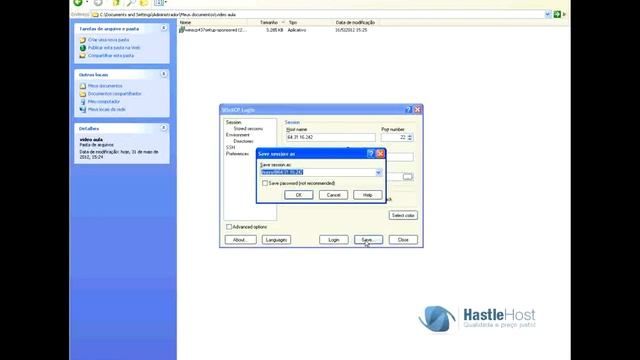This screenshot has width=640, height=360.
Task: Open the Save session as combo dropdown arrow
Action: 378,173
